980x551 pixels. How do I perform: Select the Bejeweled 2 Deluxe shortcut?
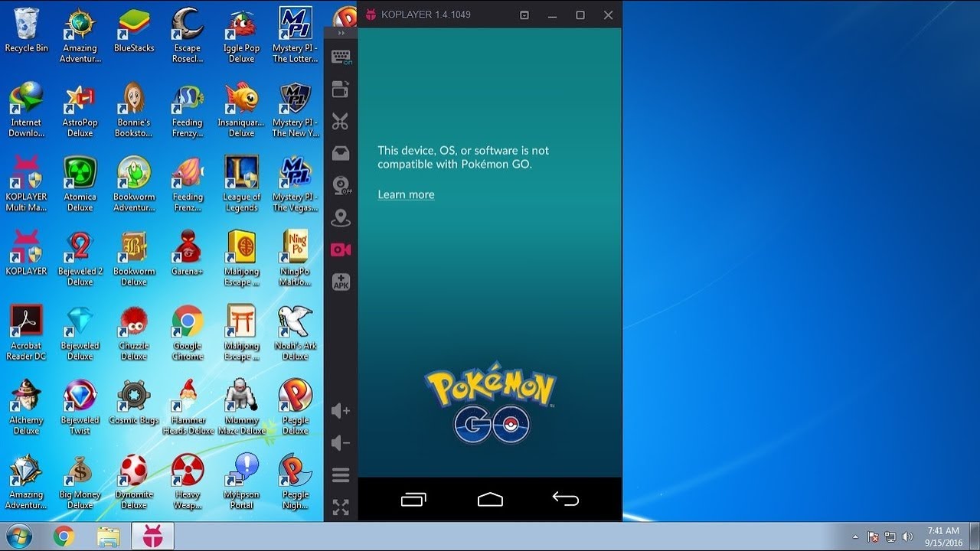coord(80,258)
